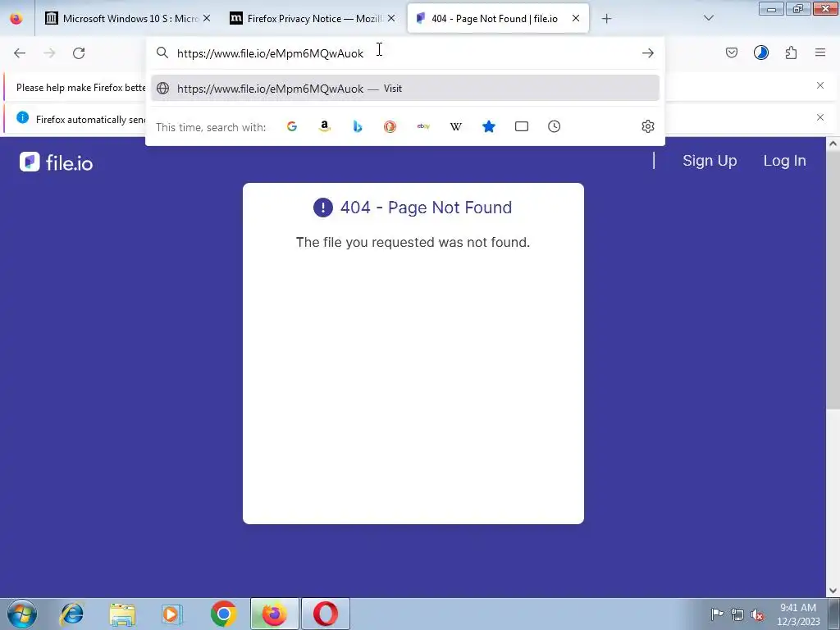Launch Internet Explorer from taskbar
Image resolution: width=840 pixels, height=630 pixels.
coord(72,614)
